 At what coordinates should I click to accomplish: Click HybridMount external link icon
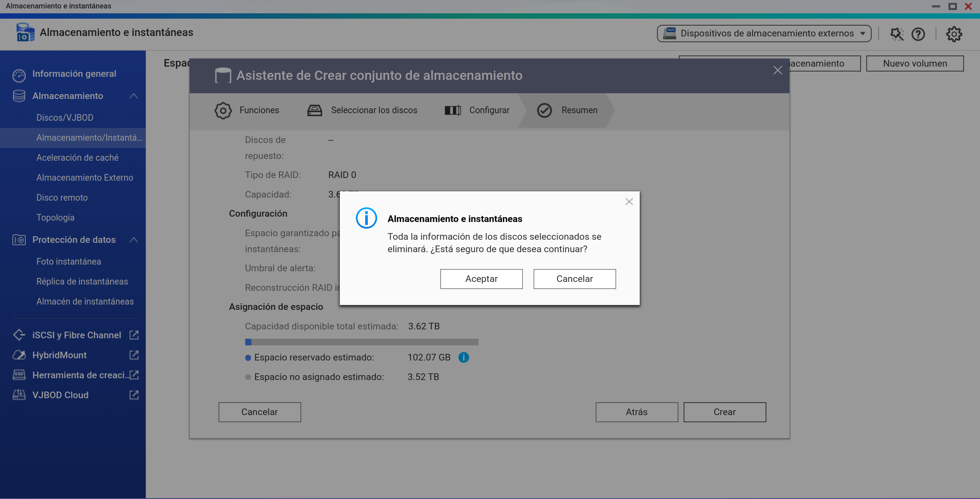pyautogui.click(x=134, y=355)
